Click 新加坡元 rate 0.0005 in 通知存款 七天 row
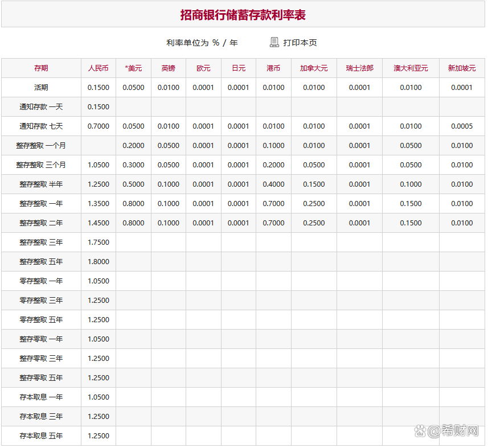Viewport: 488px width, 448px height. point(462,126)
